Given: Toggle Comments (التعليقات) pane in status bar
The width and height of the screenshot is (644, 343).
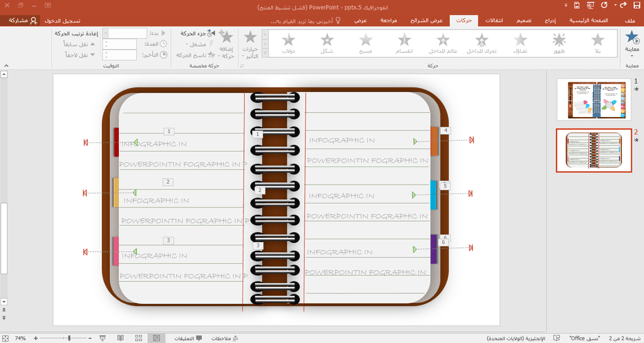Looking at the screenshot, I should 188,339.
